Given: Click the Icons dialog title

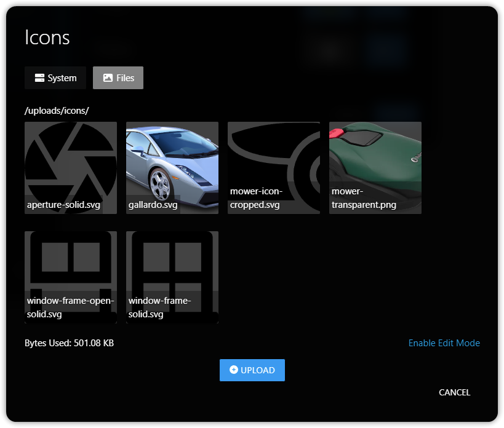Looking at the screenshot, I should pos(47,38).
